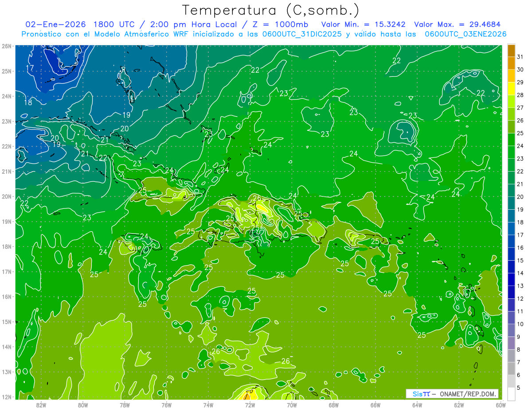Click the top brown-orange color bar swatch
The height and width of the screenshot is (411, 532).
coord(511,51)
